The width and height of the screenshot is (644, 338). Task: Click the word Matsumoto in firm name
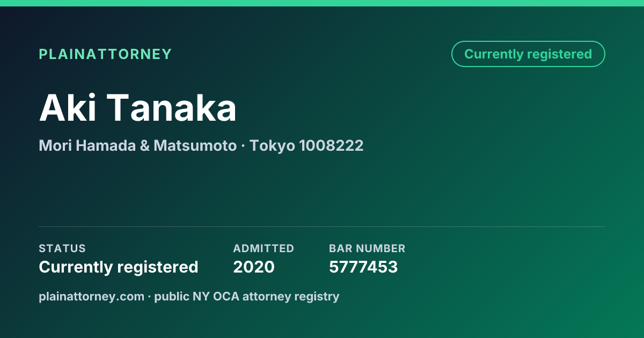[195, 145]
